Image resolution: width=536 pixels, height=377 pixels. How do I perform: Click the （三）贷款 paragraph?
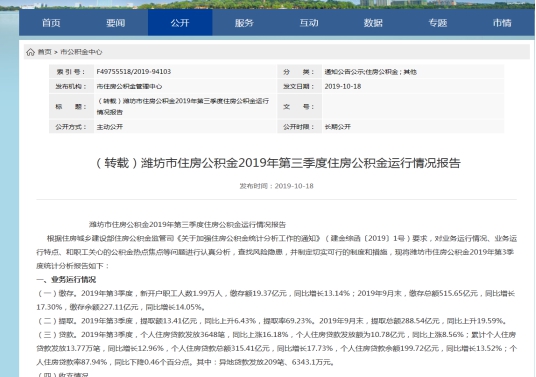pos(276,348)
